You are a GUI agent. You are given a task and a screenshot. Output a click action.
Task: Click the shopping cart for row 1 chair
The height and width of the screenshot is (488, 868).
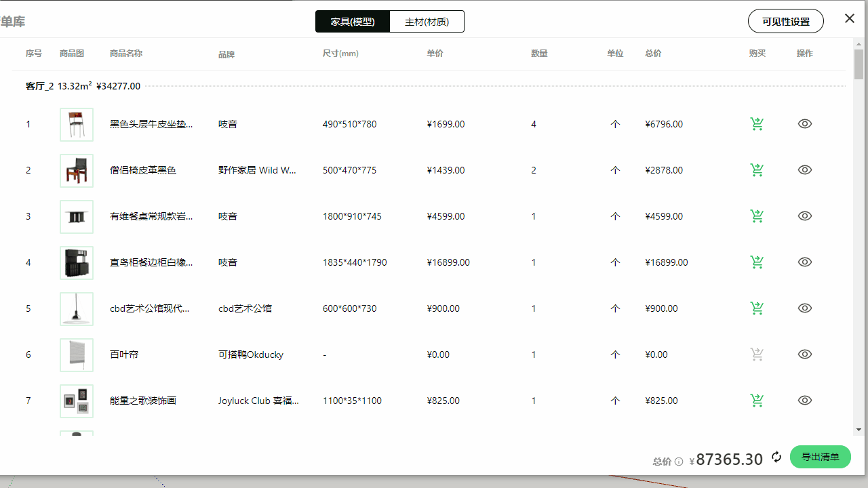coord(757,124)
